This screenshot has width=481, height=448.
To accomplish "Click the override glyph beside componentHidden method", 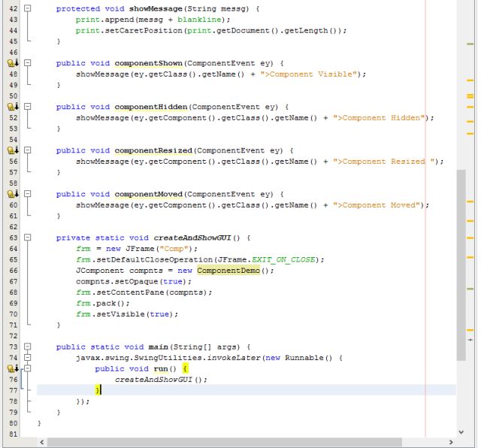I will tap(13, 107).
